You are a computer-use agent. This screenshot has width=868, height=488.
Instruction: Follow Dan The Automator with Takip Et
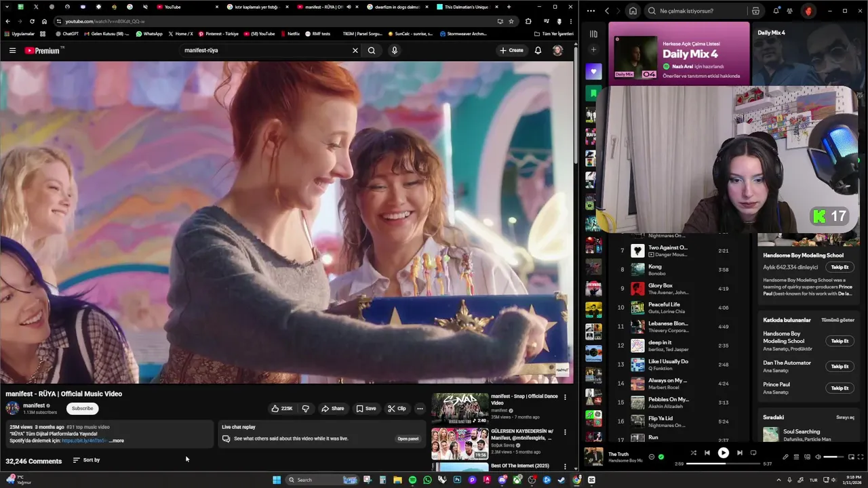tap(840, 366)
